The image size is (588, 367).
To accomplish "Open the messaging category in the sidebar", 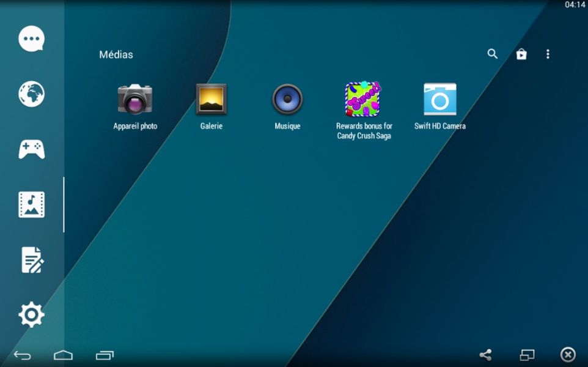I will [x=32, y=39].
